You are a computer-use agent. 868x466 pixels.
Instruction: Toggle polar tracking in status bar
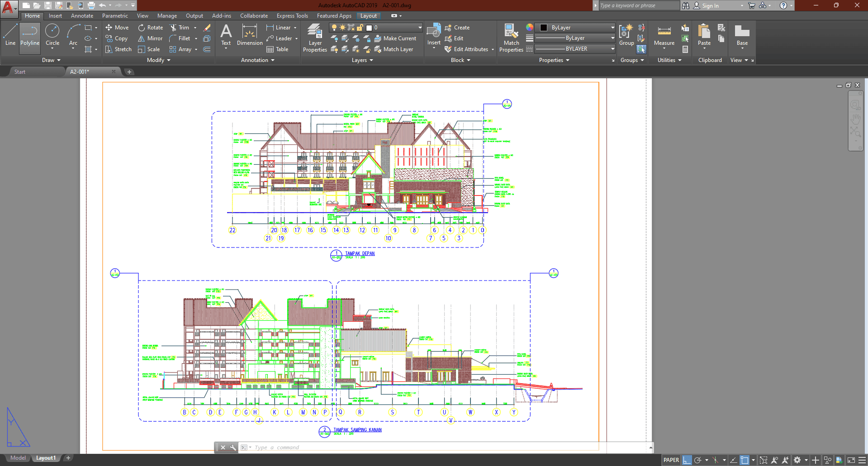click(698, 460)
